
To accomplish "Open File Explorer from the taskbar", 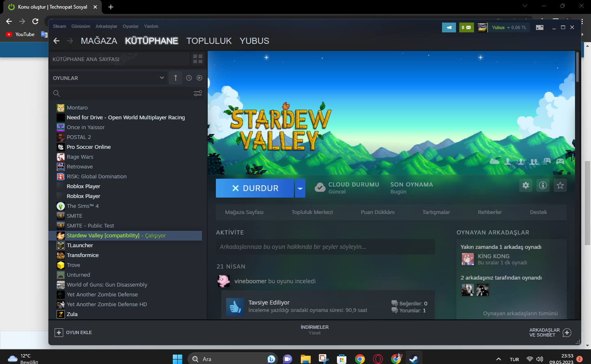I will [305, 359].
